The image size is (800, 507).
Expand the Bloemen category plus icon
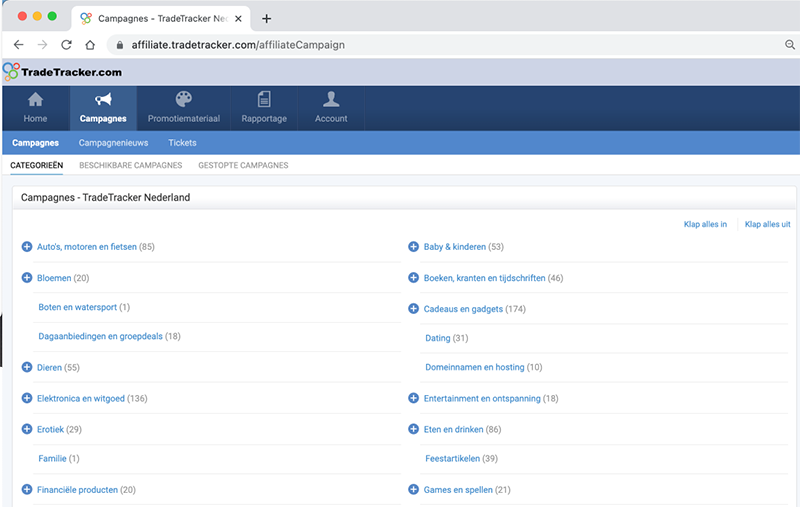[27, 278]
